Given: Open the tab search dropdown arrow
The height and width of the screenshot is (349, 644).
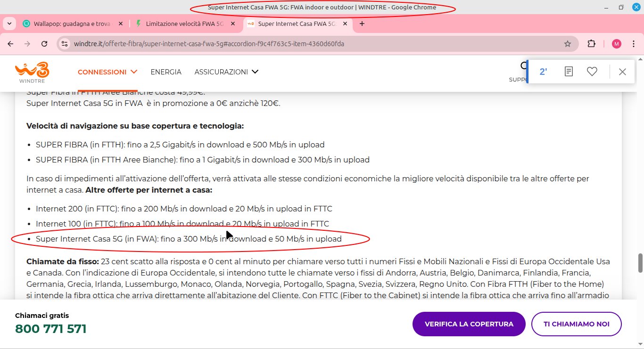Looking at the screenshot, I should 9,24.
